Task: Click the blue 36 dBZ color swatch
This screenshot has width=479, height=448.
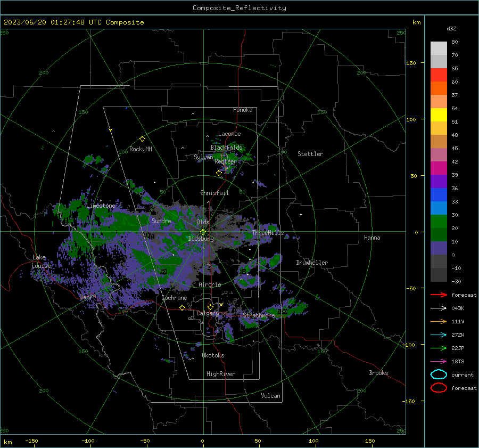Action: [439, 195]
